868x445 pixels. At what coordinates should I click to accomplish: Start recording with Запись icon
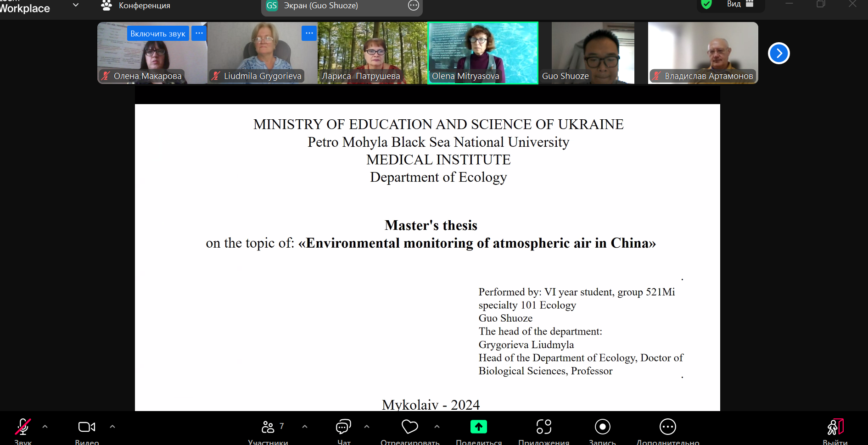click(603, 427)
